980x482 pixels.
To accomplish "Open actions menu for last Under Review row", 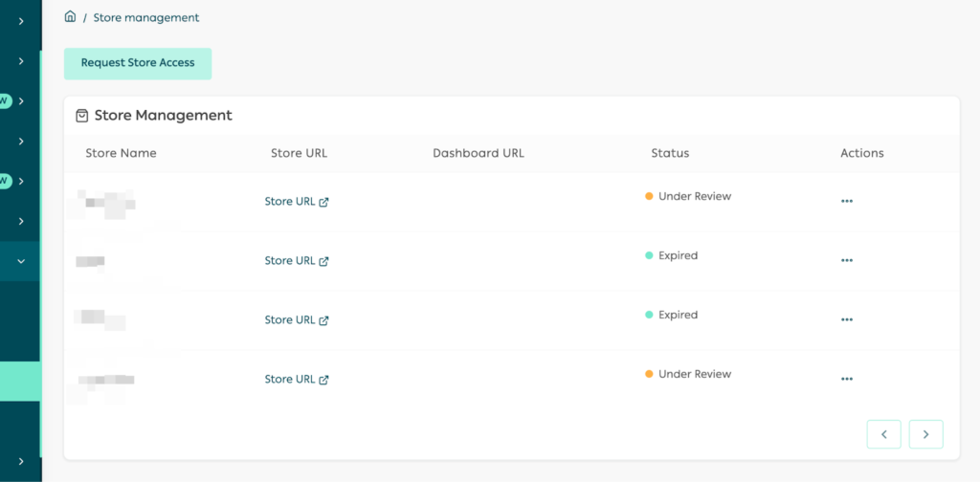I will point(847,379).
